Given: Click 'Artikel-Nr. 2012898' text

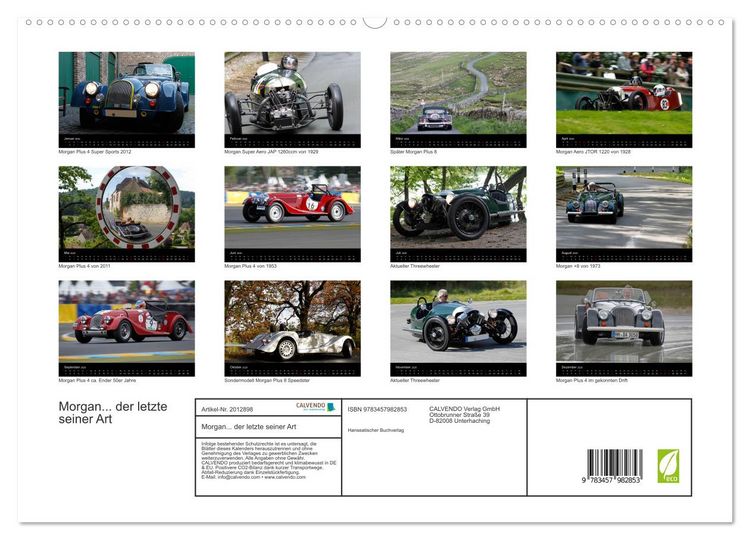Looking at the screenshot, I should tap(227, 409).
